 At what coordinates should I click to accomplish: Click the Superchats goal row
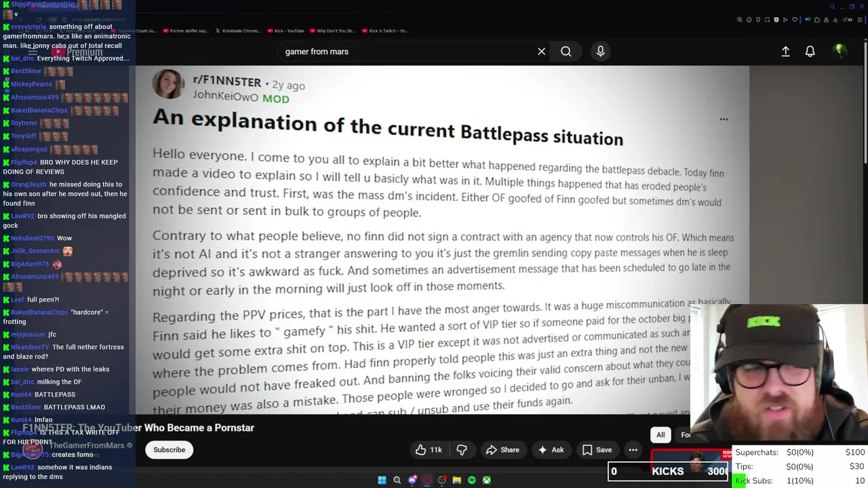click(800, 452)
